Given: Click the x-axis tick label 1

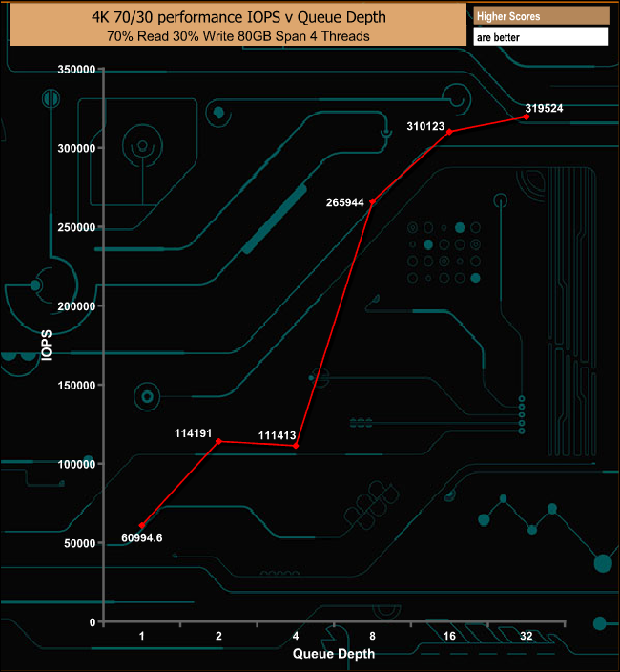Looking at the screenshot, I should pyautogui.click(x=142, y=636).
